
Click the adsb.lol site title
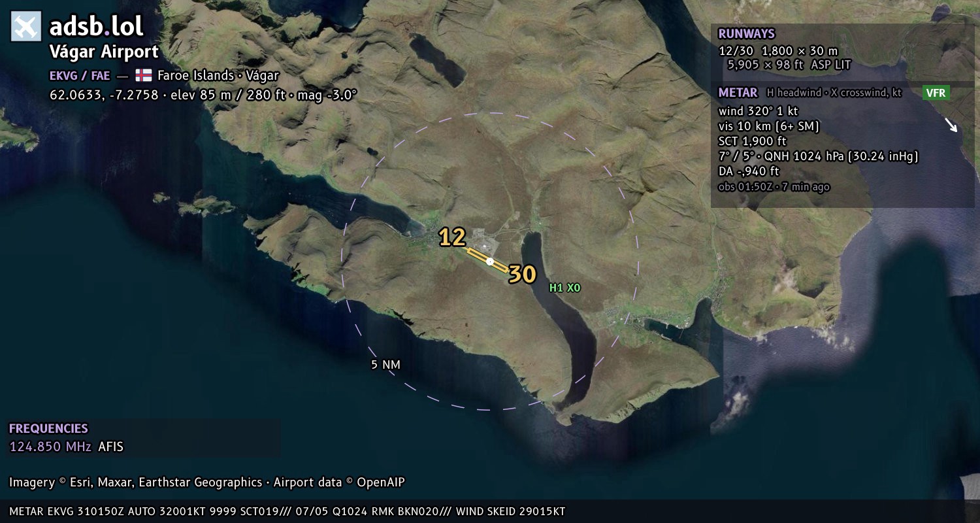[x=97, y=27]
